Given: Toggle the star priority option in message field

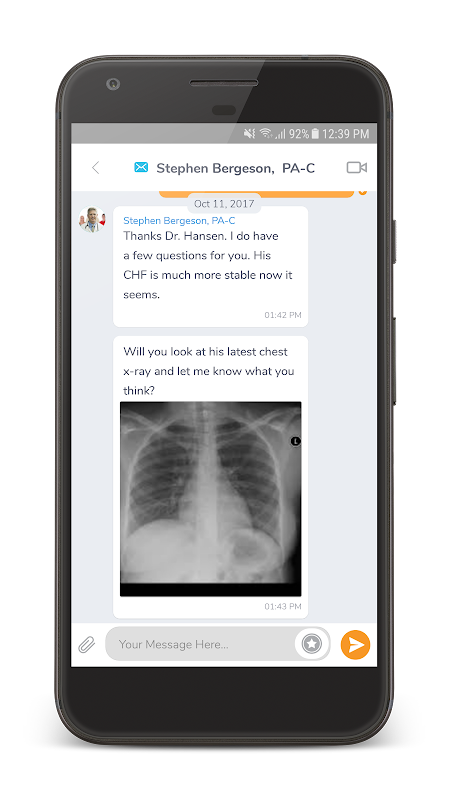Looking at the screenshot, I should (312, 644).
